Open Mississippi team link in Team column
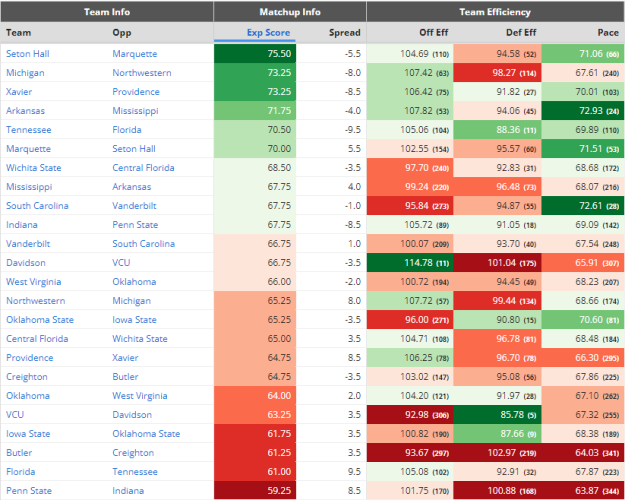625x500 pixels. (29, 187)
